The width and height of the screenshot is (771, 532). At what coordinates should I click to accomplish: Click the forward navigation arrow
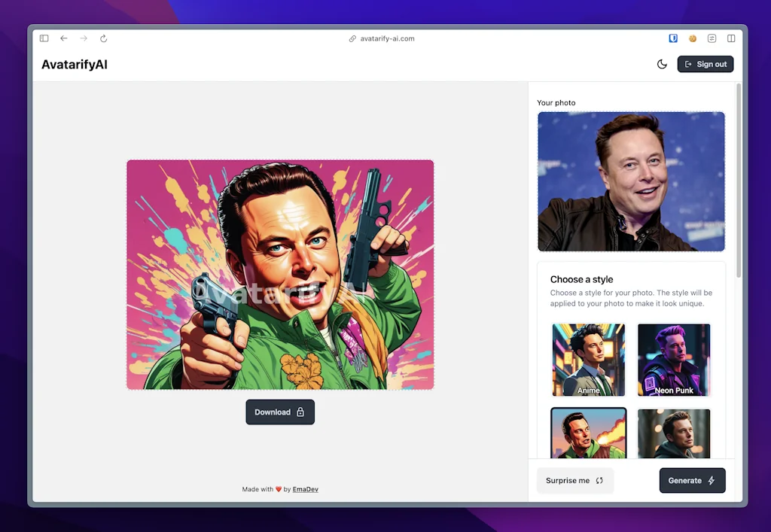pos(83,38)
